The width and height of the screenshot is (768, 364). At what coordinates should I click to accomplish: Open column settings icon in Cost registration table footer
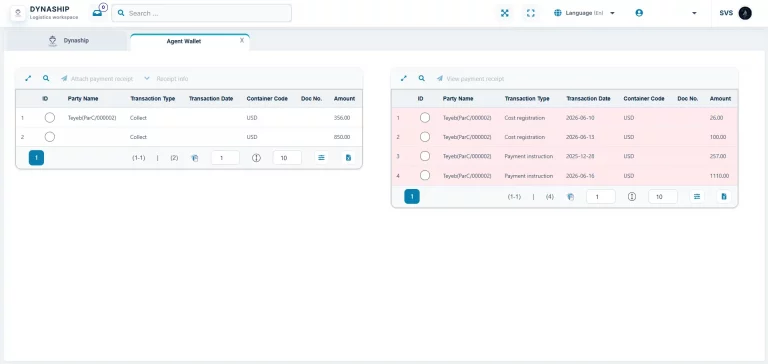[x=697, y=196]
